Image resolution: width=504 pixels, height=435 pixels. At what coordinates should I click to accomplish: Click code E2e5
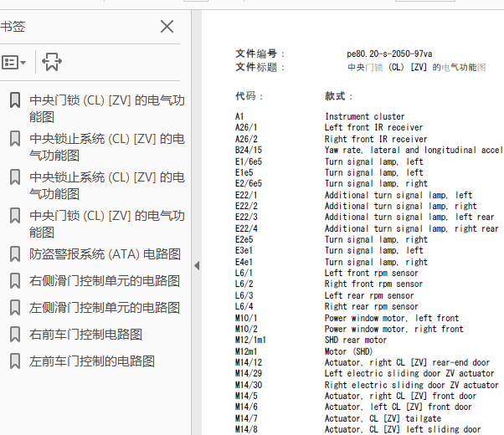(244, 239)
